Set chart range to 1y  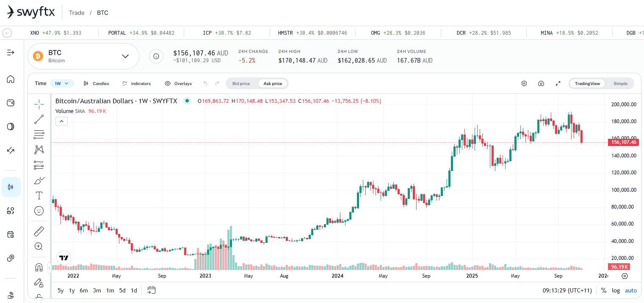click(x=71, y=290)
